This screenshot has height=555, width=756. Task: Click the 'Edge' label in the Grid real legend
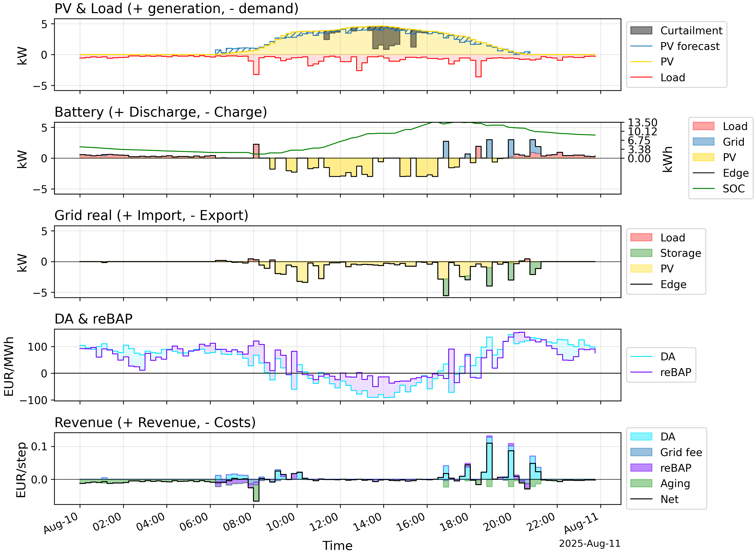point(673,285)
